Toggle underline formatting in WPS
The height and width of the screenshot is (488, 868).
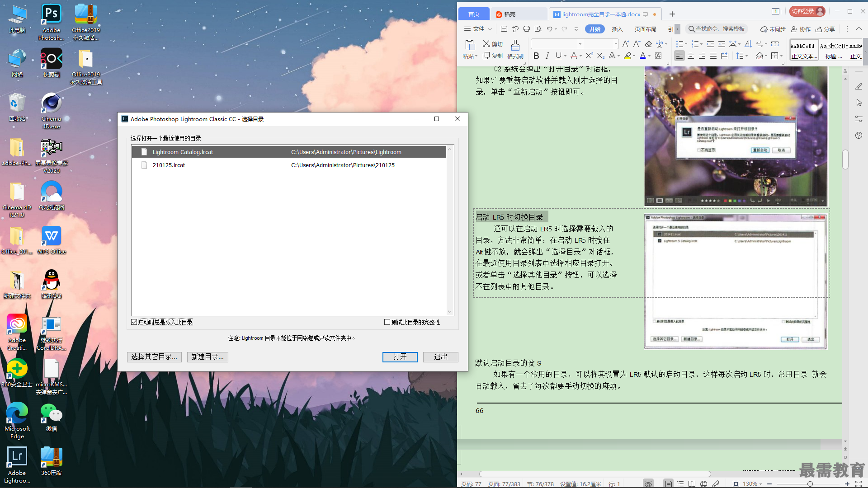[558, 56]
